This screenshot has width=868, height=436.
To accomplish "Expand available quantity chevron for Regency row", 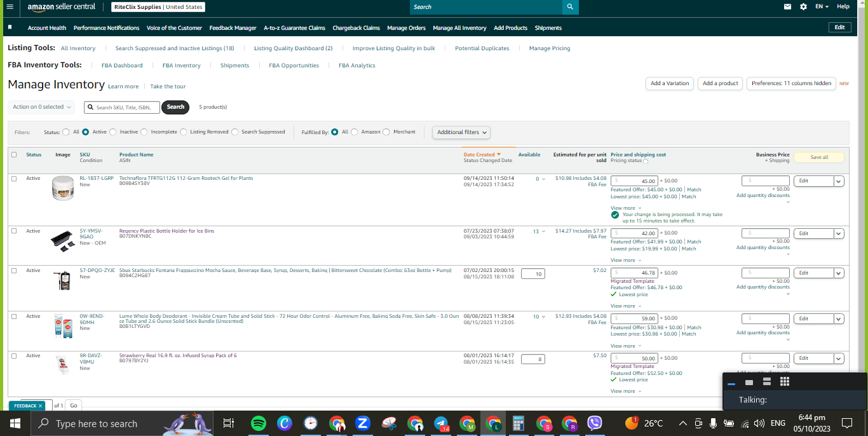I will pyautogui.click(x=543, y=231).
